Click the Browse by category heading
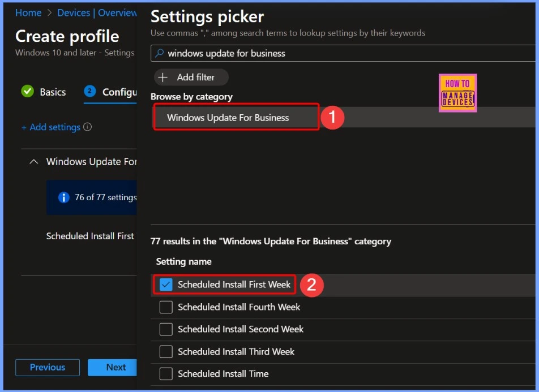 191,97
